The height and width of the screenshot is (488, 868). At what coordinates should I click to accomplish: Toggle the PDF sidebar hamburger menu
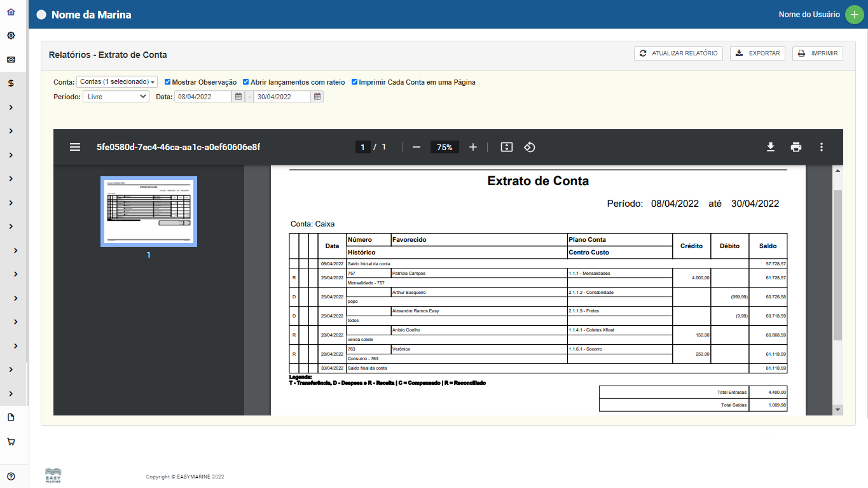coord(75,147)
